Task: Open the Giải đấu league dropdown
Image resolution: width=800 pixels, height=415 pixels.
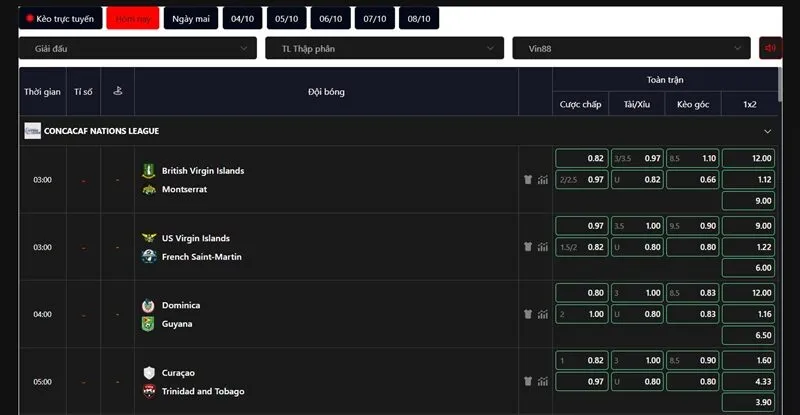Action: click(138, 48)
